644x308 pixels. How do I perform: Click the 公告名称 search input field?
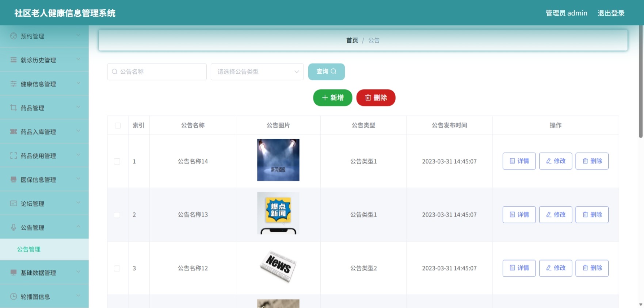(157, 72)
